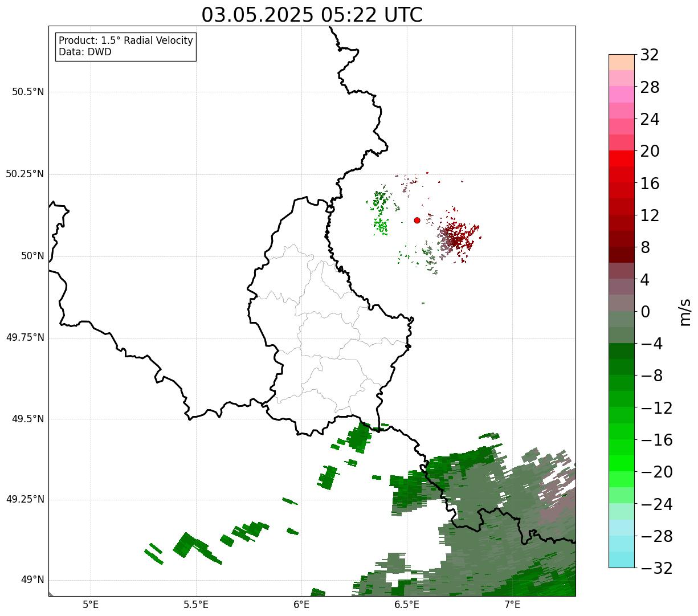
Task: Click the 'm/s' colorbar unit label
Action: [685, 312]
